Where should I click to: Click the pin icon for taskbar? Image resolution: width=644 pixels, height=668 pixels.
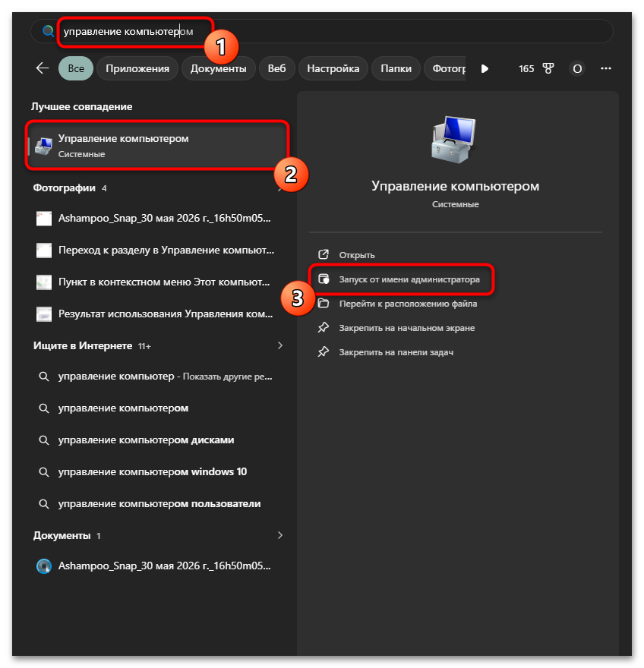(x=324, y=352)
